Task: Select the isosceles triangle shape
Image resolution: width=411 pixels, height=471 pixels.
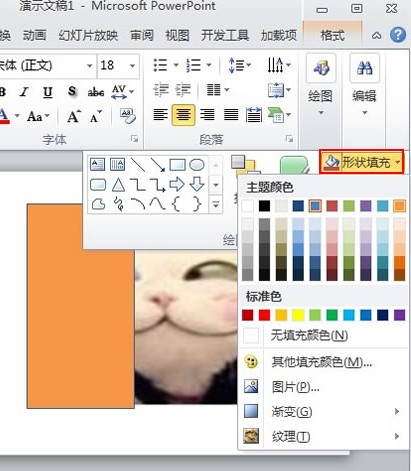Action: (x=118, y=185)
